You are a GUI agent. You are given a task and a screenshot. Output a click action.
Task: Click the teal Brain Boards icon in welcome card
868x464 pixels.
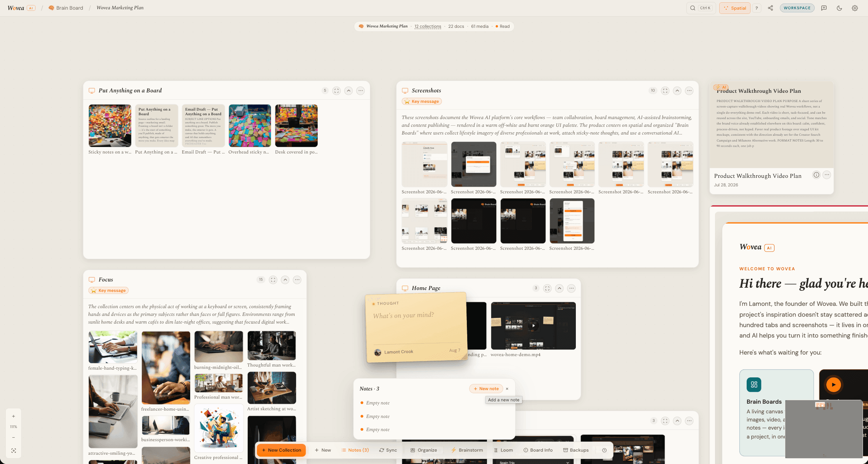[754, 384]
